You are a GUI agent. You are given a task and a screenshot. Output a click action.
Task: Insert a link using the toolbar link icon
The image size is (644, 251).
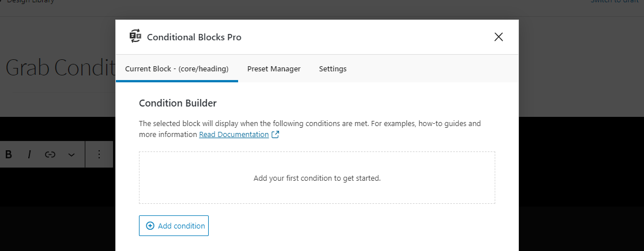50,154
